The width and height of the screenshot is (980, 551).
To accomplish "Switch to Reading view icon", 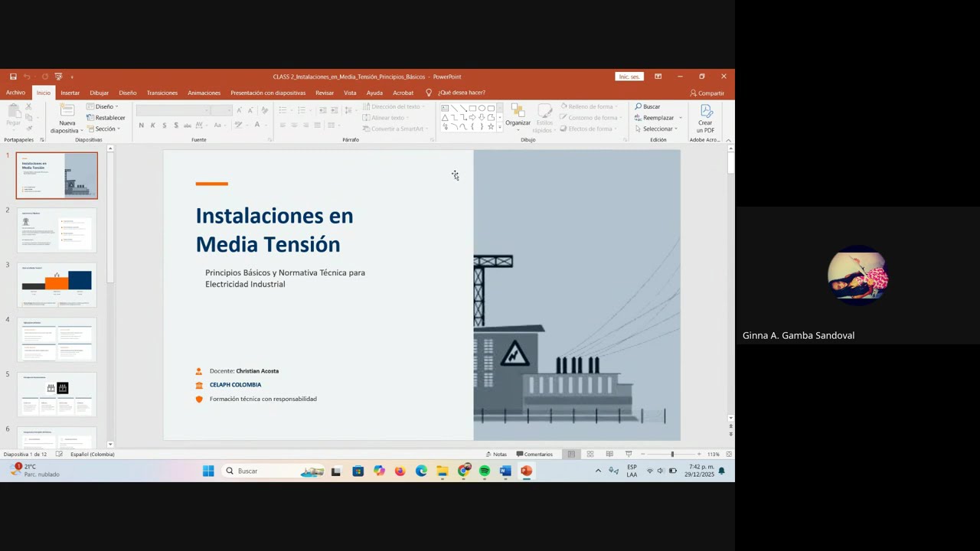I will coord(609,454).
